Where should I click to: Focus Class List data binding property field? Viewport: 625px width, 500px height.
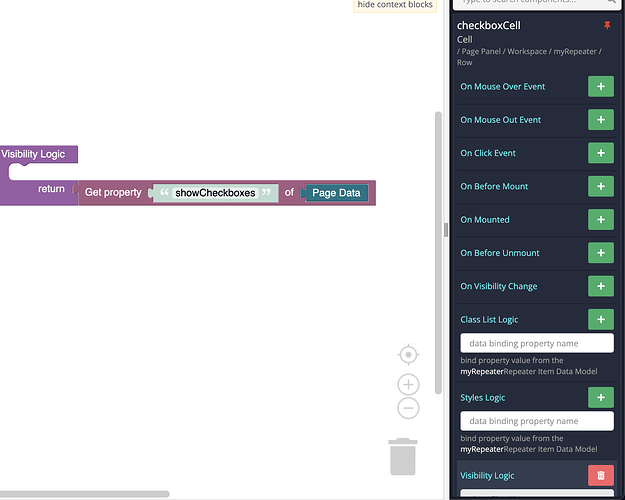[537, 343]
